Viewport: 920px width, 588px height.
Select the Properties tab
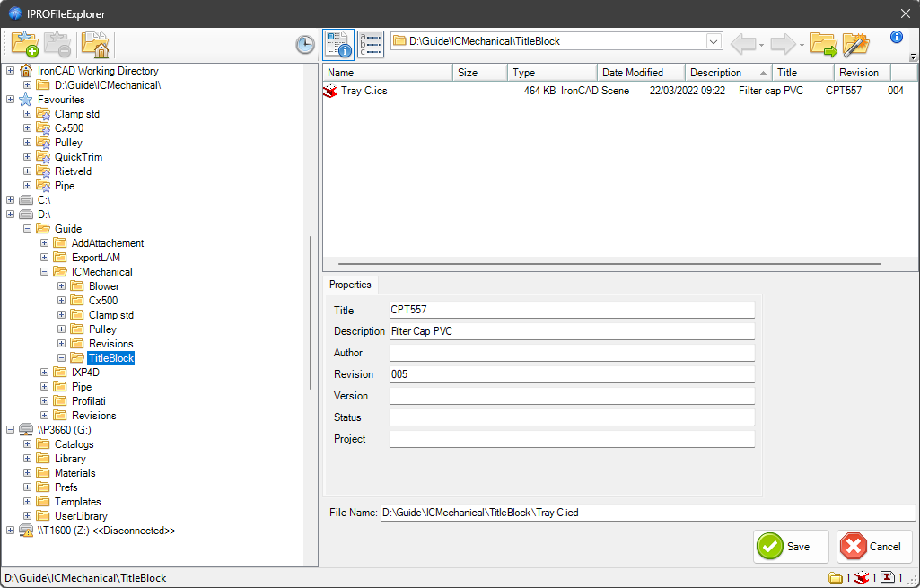click(350, 285)
